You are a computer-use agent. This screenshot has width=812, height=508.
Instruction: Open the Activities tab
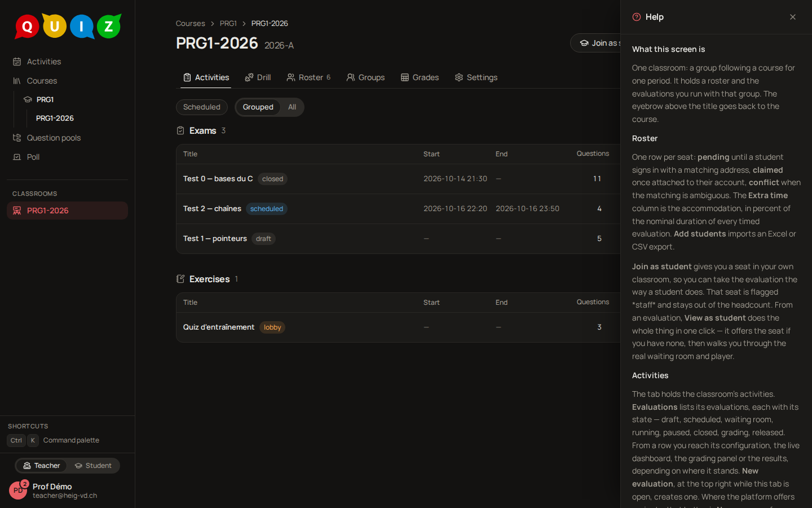(206, 77)
